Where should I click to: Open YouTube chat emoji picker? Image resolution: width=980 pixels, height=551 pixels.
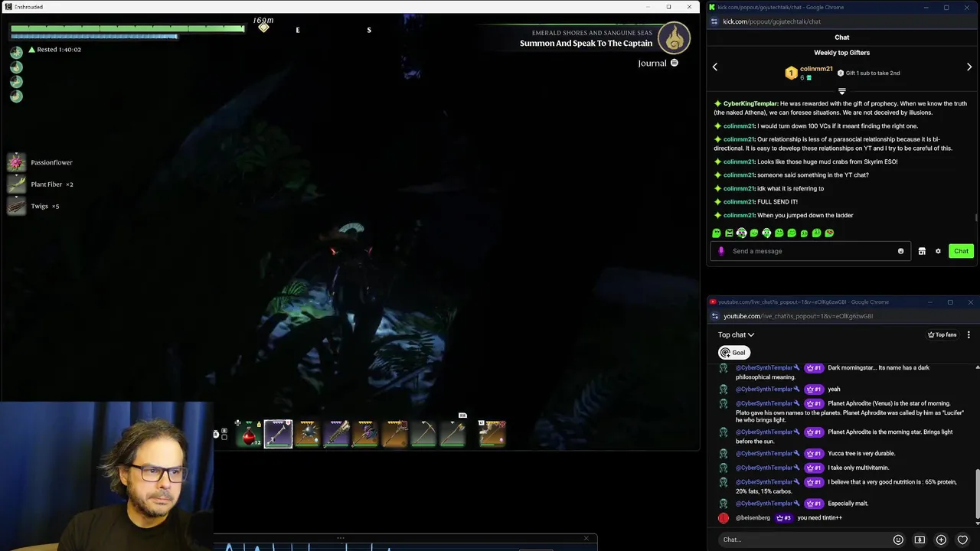coord(898,540)
